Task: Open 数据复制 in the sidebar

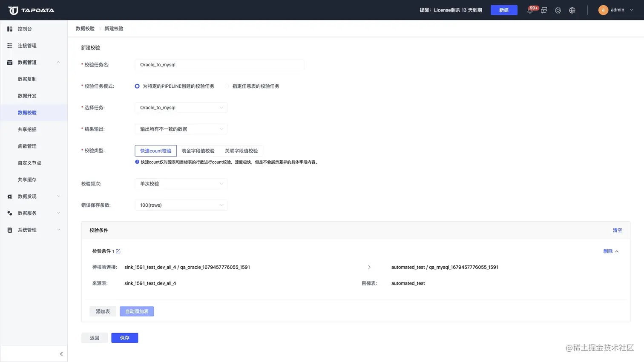Action: [27, 79]
